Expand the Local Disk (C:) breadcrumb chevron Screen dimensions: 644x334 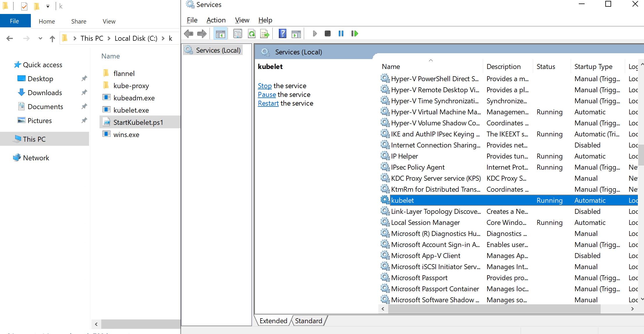pos(163,38)
